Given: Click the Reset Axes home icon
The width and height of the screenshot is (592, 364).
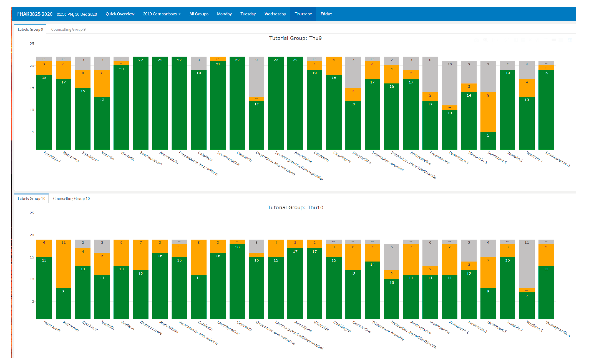Looking at the screenshot, I should [537, 40].
